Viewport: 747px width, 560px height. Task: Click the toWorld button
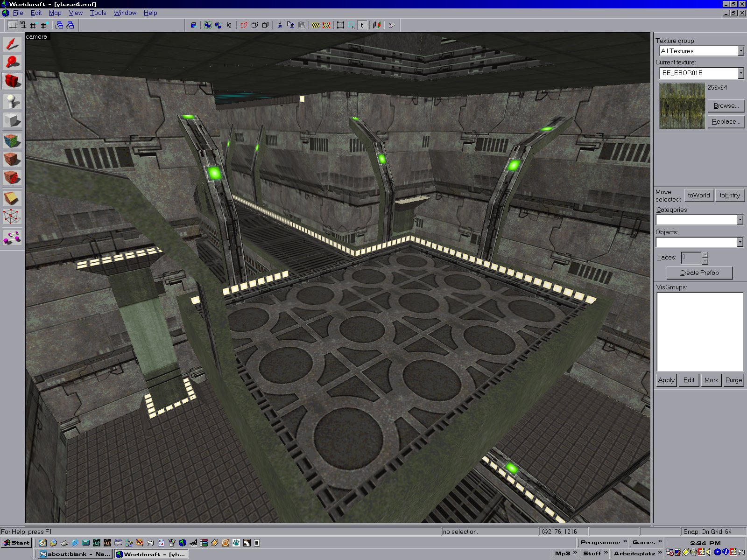[699, 195]
